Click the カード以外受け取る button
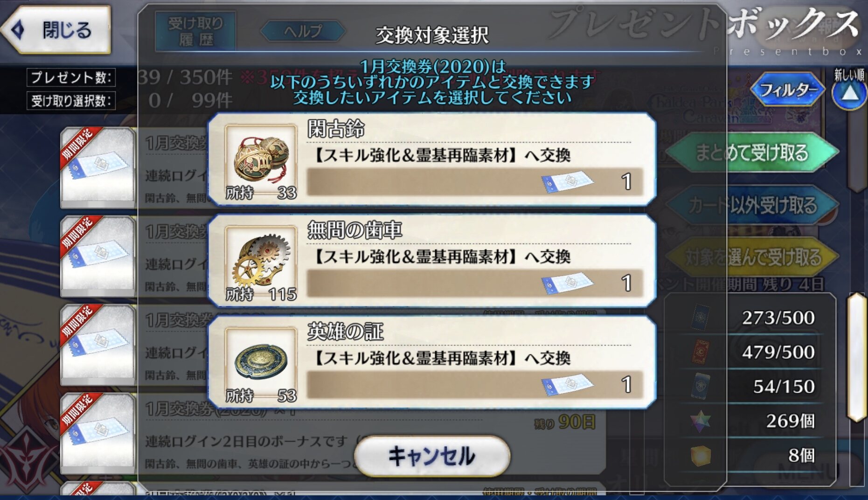The image size is (868, 500). coord(752,205)
